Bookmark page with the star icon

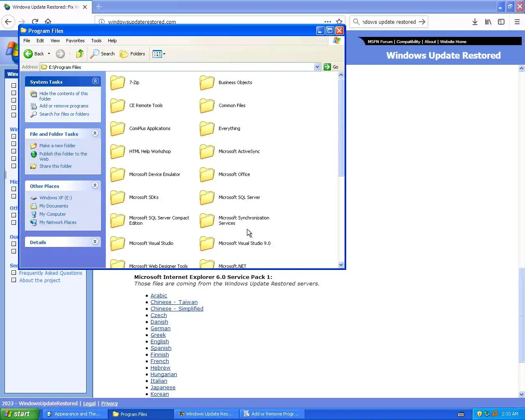coord(339,22)
